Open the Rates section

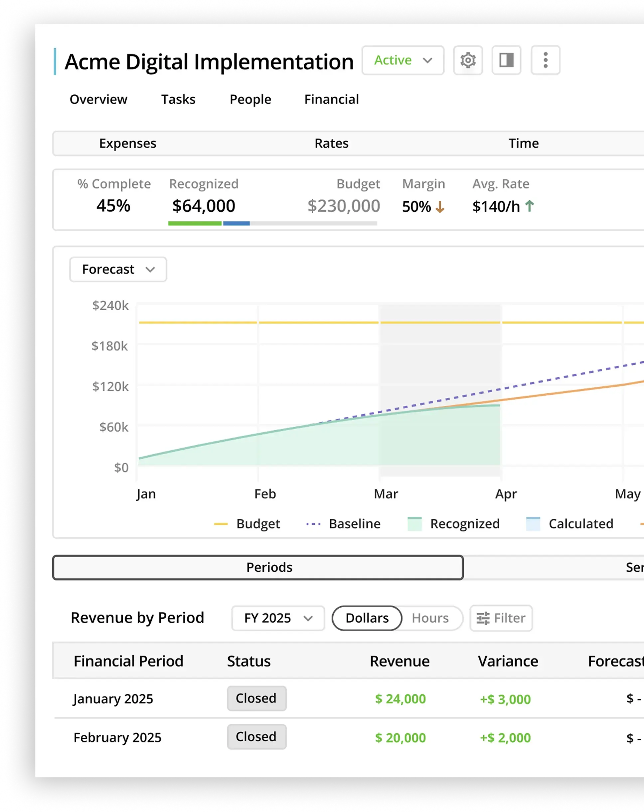(331, 143)
